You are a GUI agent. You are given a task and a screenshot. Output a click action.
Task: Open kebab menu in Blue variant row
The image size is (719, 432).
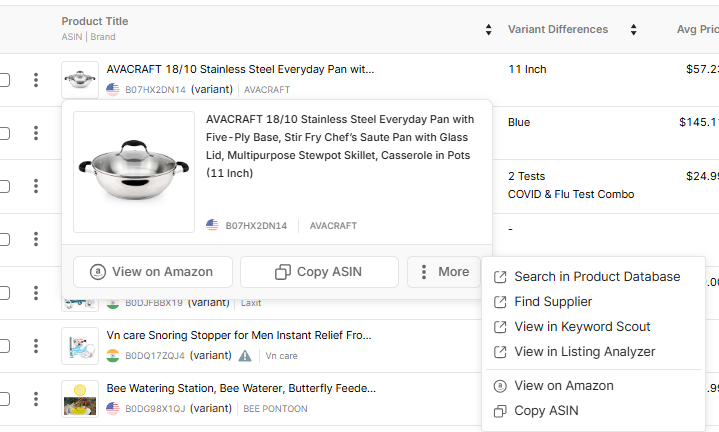36,133
